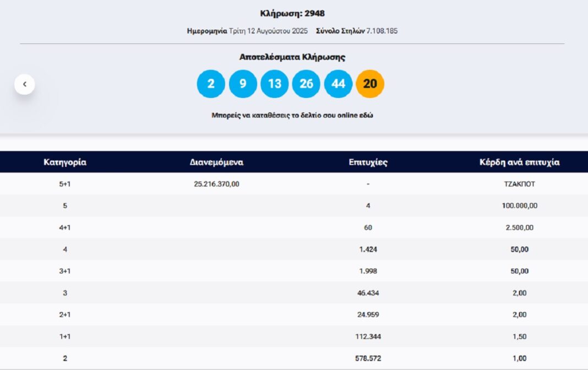Open the online ticket submission link
This screenshot has height=370, width=588.
(292, 116)
